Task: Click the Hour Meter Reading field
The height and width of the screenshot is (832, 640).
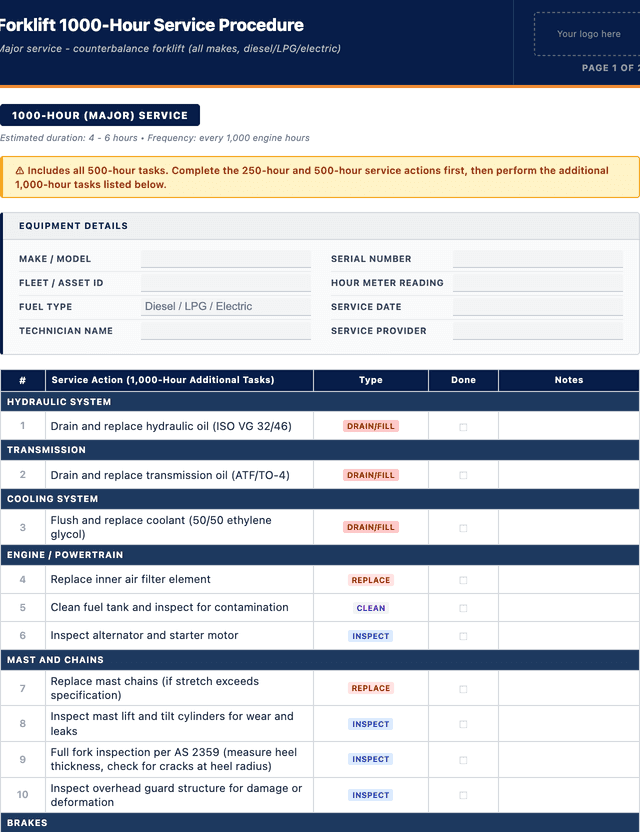Action: [x=538, y=283]
